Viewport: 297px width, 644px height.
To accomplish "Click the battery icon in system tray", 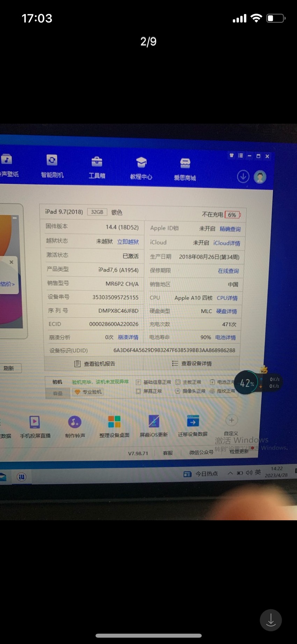I will [240, 473].
